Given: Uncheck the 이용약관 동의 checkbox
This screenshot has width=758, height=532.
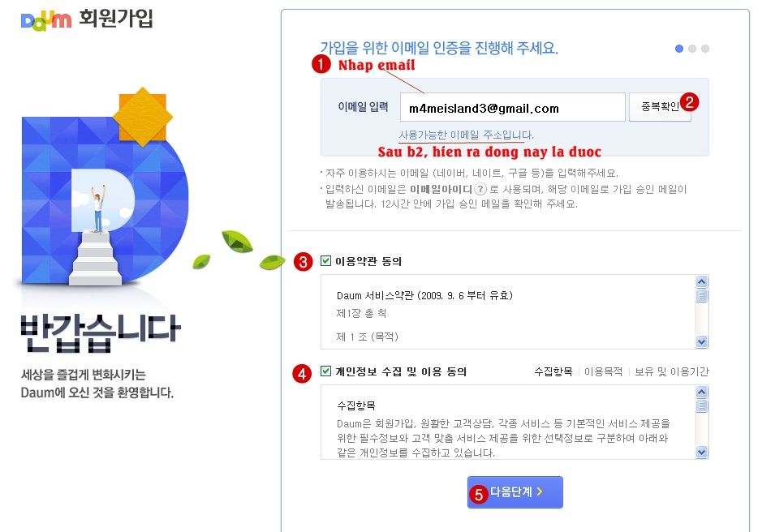Looking at the screenshot, I should (x=325, y=261).
